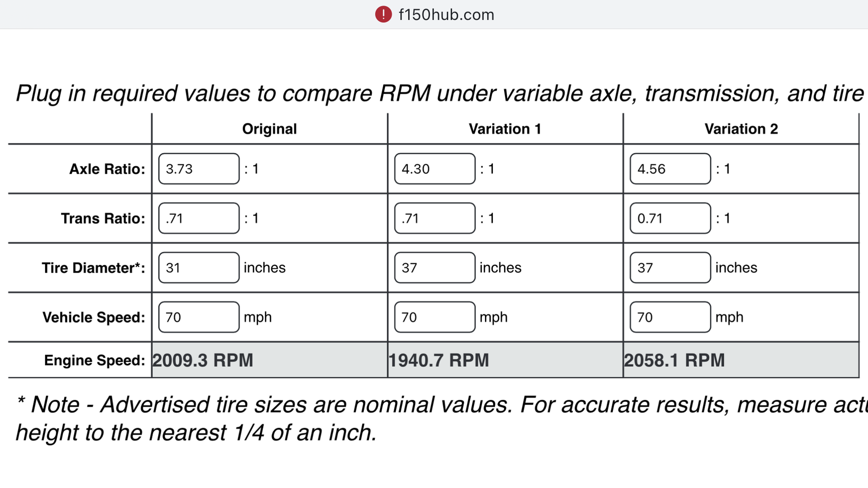The image size is (868, 488).
Task: Select Variation 2 Axle Ratio field 4.56
Action: [670, 169]
